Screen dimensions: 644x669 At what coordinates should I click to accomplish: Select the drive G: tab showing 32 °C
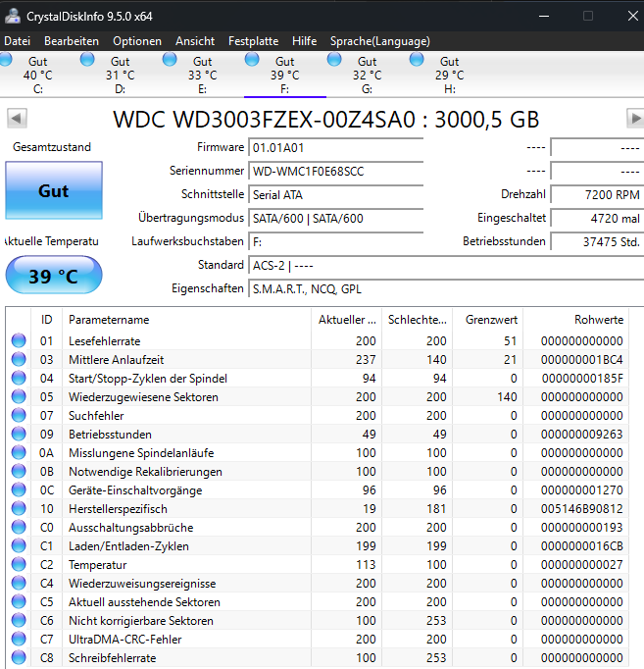(x=367, y=76)
